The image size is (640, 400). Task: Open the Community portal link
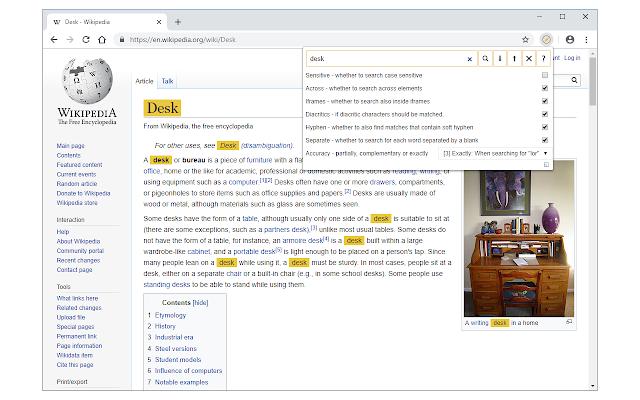coord(80,251)
